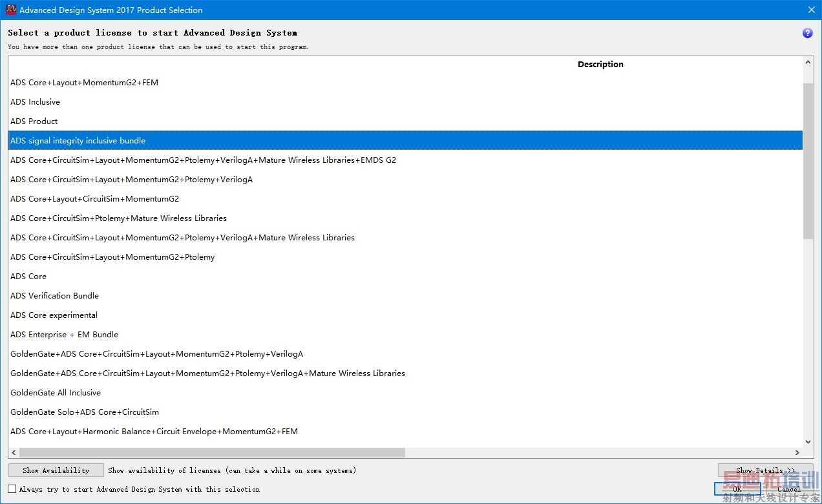Select ADS Core row ending VerilogA+Mature Wireless Libraries
822x504 pixels.
[x=405, y=237]
